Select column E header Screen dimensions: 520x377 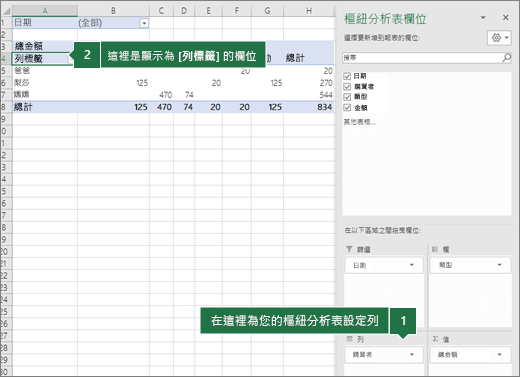pos(208,11)
